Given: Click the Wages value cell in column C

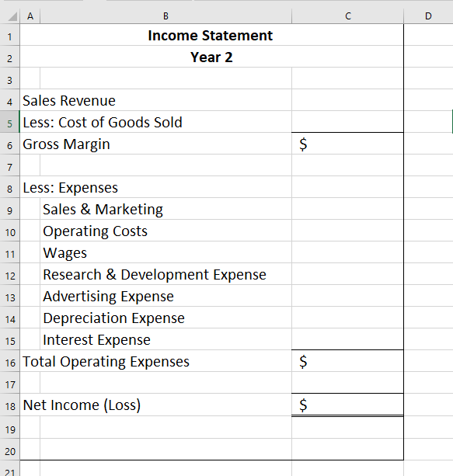Looking at the screenshot, I should pyautogui.click(x=348, y=252).
